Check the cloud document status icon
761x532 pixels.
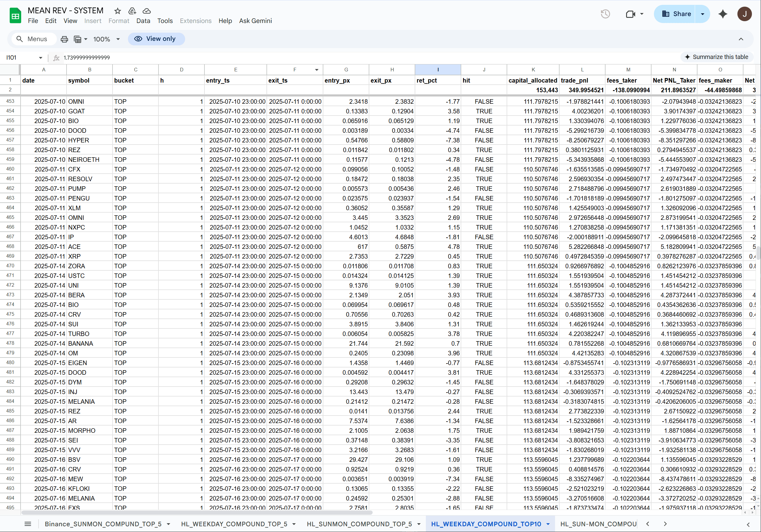click(146, 11)
